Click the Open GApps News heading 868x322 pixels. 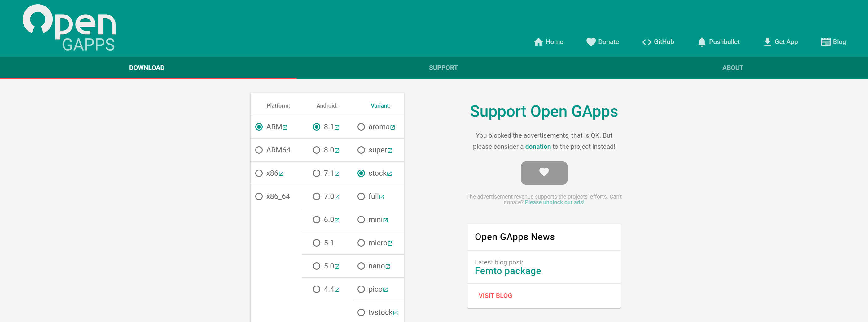pyautogui.click(x=515, y=237)
